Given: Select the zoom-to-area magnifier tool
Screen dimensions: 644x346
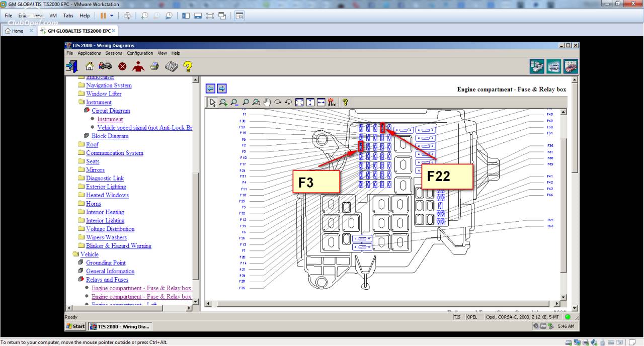Looking at the screenshot, I should pos(256,102).
